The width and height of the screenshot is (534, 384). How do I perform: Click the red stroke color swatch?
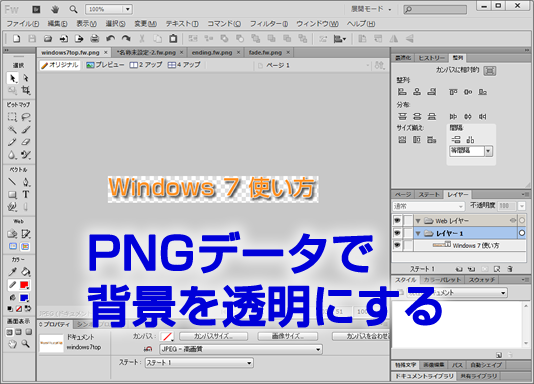point(24,285)
